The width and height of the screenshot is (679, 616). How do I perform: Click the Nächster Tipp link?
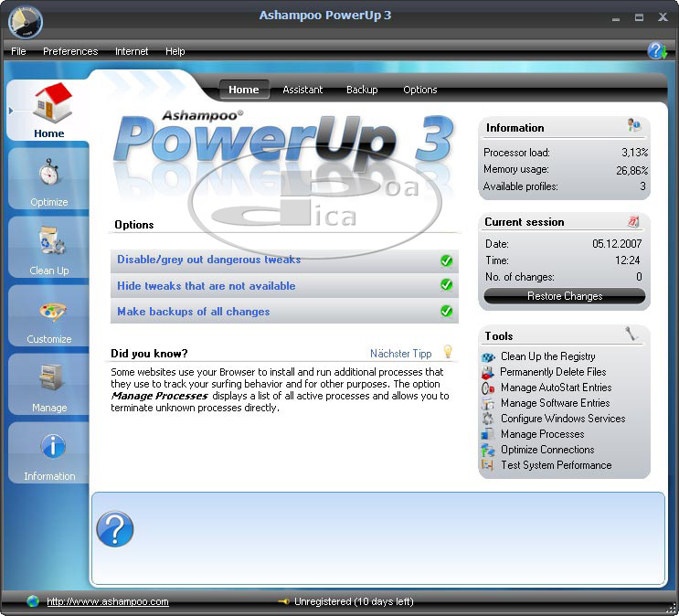click(x=400, y=353)
